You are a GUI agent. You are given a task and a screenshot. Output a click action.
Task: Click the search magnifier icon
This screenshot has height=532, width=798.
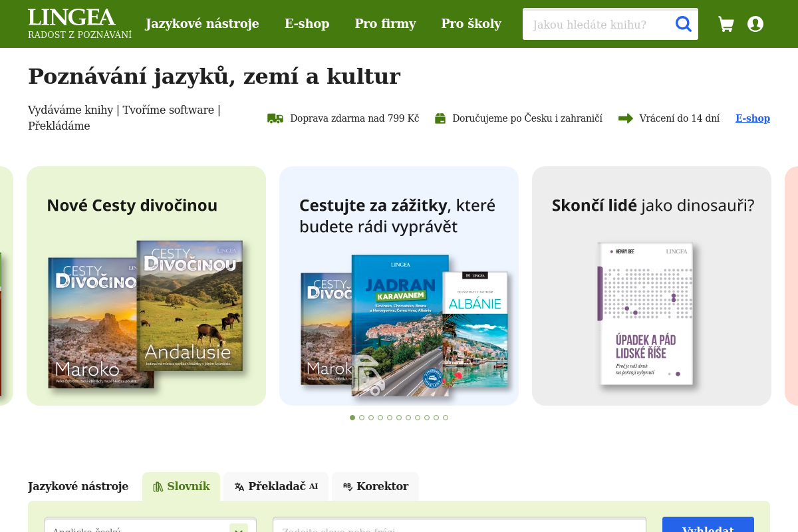[684, 24]
